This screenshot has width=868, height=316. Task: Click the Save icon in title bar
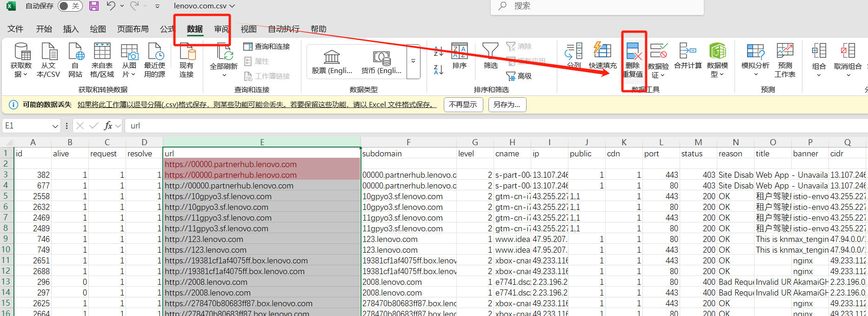pyautogui.click(x=94, y=6)
